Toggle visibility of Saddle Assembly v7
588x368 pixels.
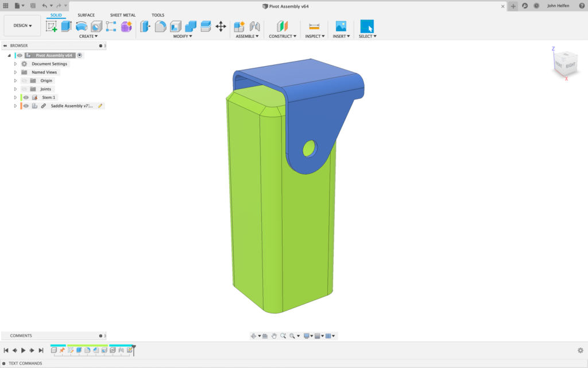[x=26, y=106]
